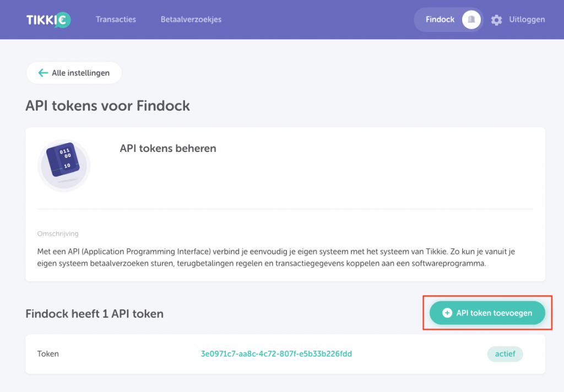Open the Transacties menu item

coord(116,19)
